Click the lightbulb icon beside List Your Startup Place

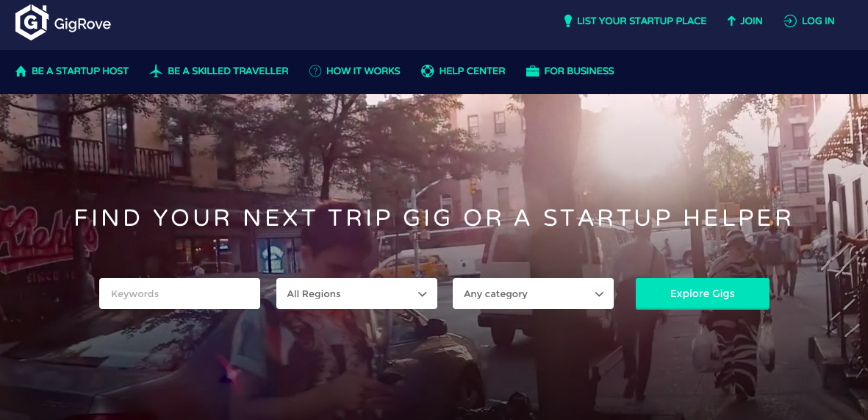point(567,21)
